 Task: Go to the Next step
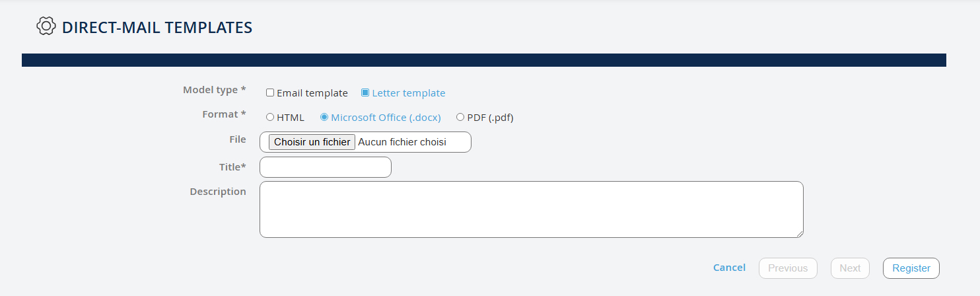pyautogui.click(x=850, y=268)
